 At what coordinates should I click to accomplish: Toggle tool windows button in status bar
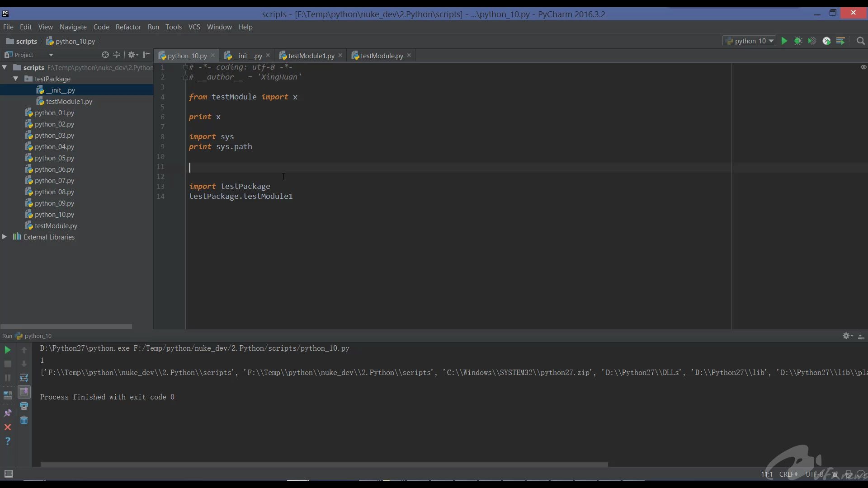[8, 474]
